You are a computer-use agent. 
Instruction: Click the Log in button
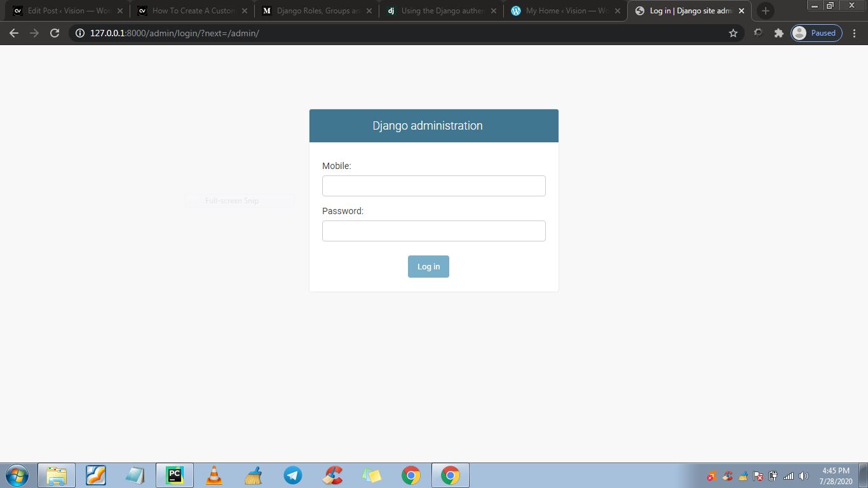point(428,267)
